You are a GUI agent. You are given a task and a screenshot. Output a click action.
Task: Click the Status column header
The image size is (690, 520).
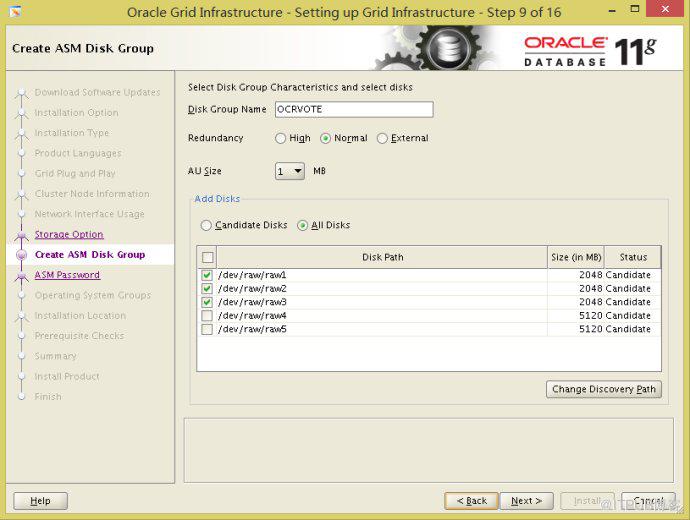[633, 257]
